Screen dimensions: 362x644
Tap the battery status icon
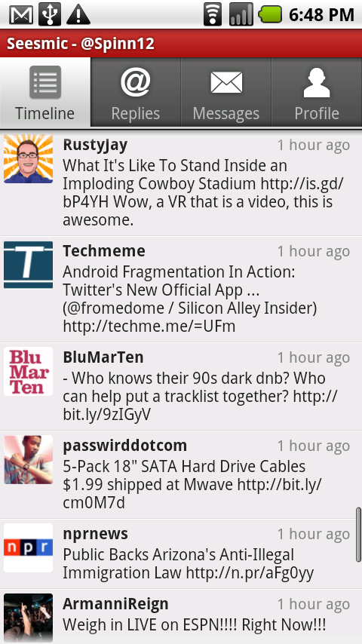pos(270,15)
